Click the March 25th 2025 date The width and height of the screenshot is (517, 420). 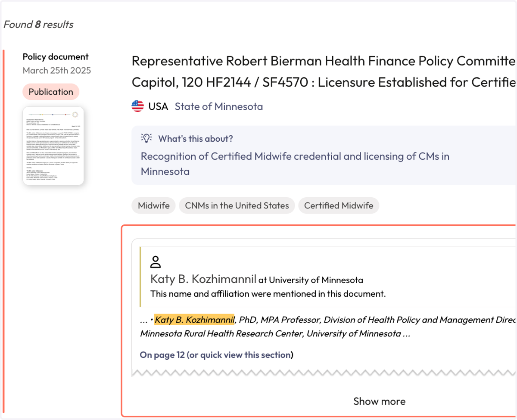[x=57, y=70]
